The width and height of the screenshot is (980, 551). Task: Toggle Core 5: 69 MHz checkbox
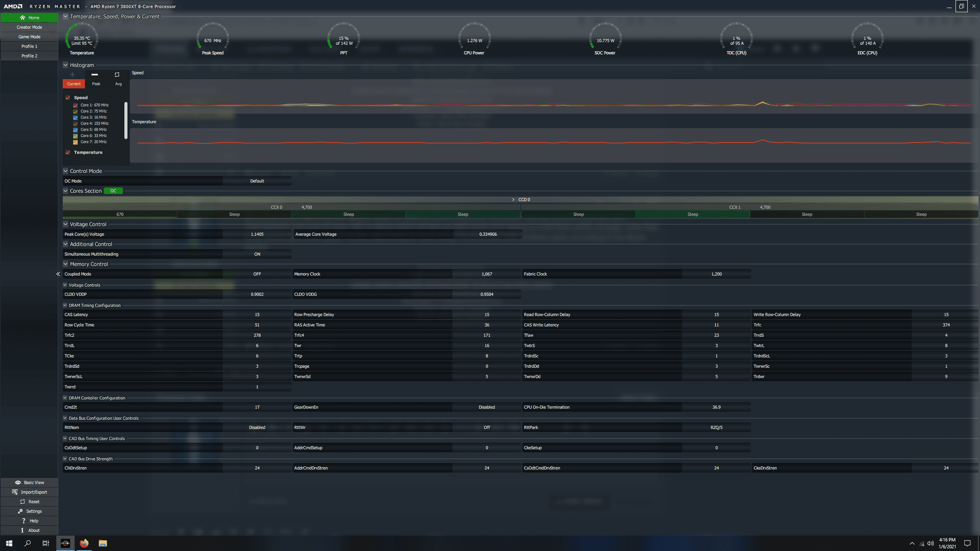75,130
